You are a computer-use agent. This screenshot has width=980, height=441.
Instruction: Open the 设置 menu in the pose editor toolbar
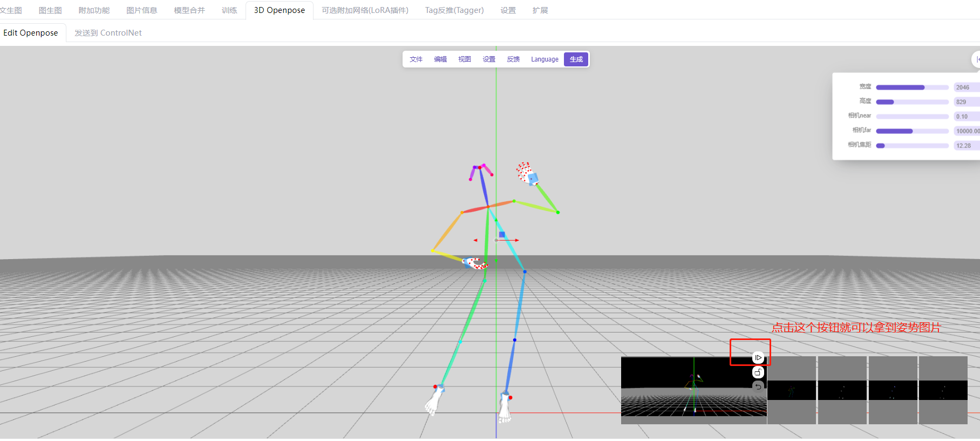pos(489,59)
